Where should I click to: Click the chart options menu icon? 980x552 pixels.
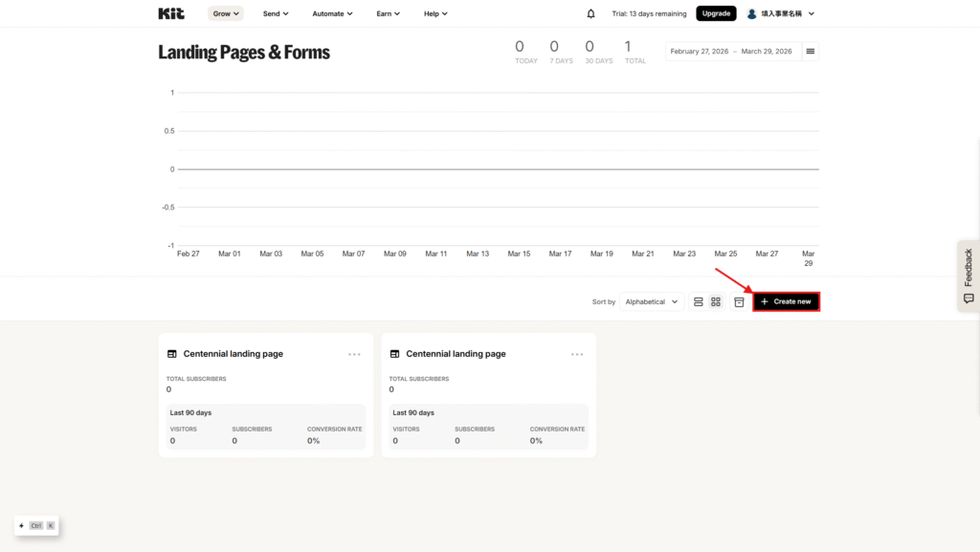click(x=811, y=52)
